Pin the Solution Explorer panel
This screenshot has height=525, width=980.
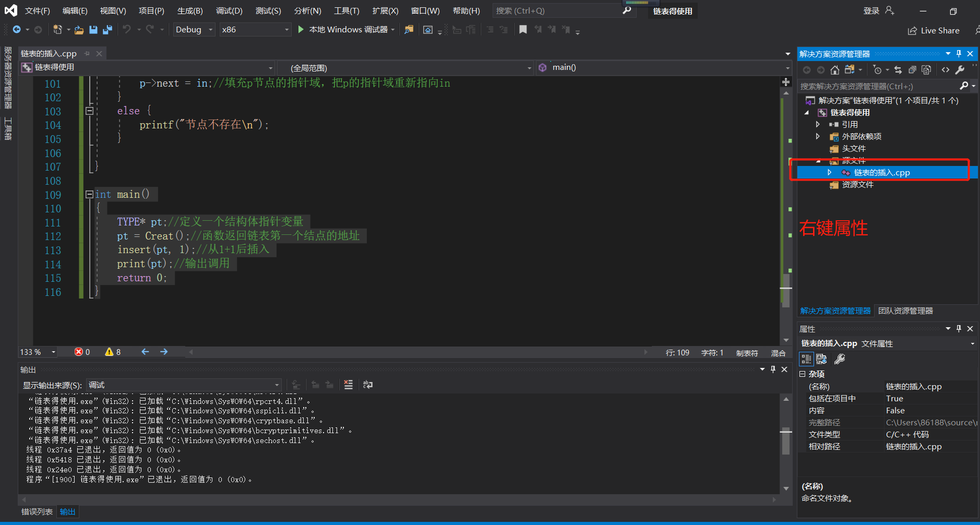pos(959,54)
